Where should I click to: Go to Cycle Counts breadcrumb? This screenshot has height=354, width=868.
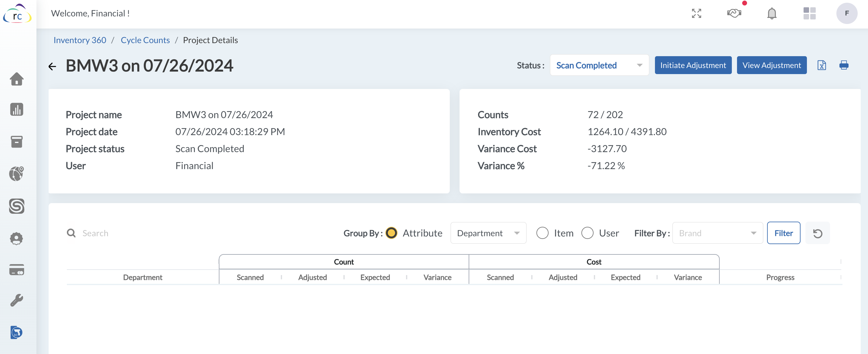[145, 40]
